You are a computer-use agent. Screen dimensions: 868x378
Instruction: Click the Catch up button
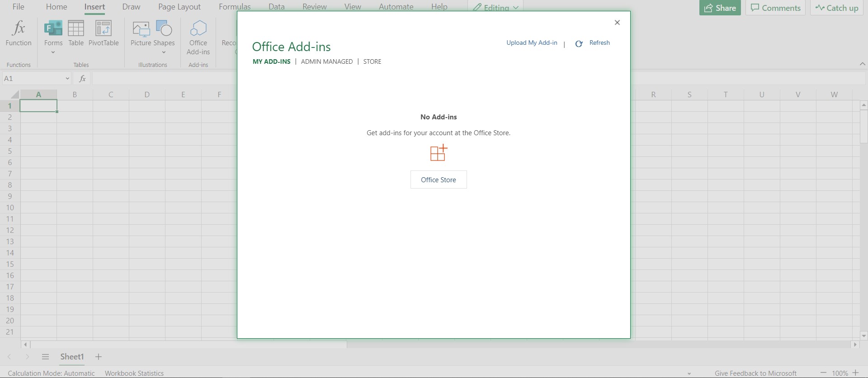point(837,8)
